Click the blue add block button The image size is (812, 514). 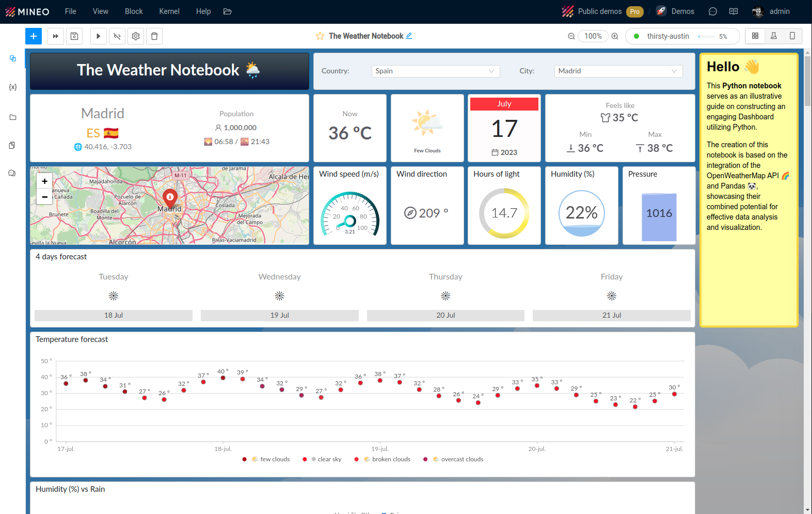[x=34, y=36]
